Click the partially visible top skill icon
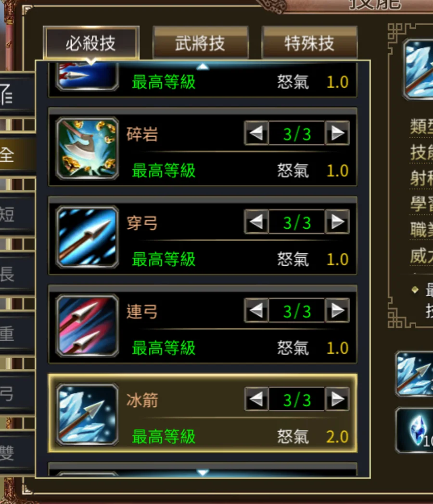 pos(87,77)
